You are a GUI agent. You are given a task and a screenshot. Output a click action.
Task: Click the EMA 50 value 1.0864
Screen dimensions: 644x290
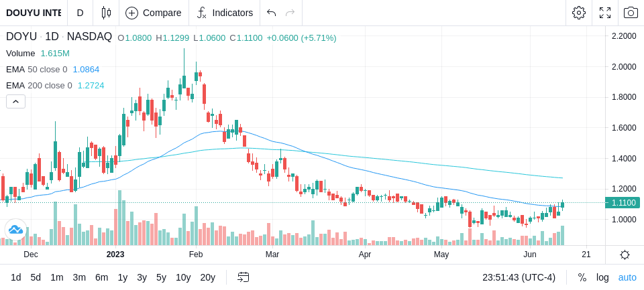coord(86,70)
